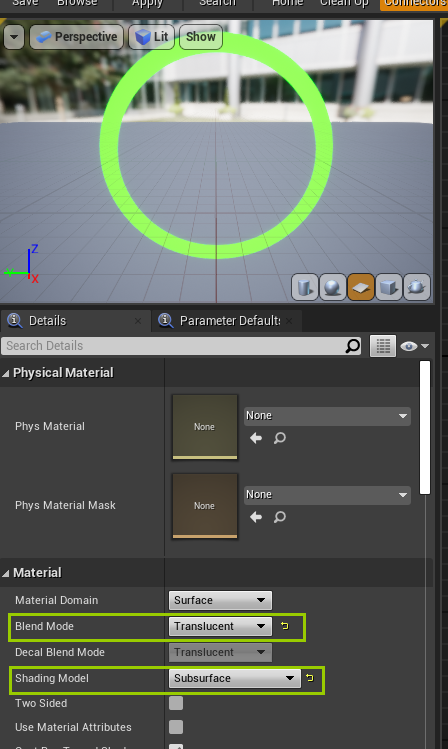Switch to Parameter Defaults tab
The width and height of the screenshot is (448, 749).
(226, 321)
